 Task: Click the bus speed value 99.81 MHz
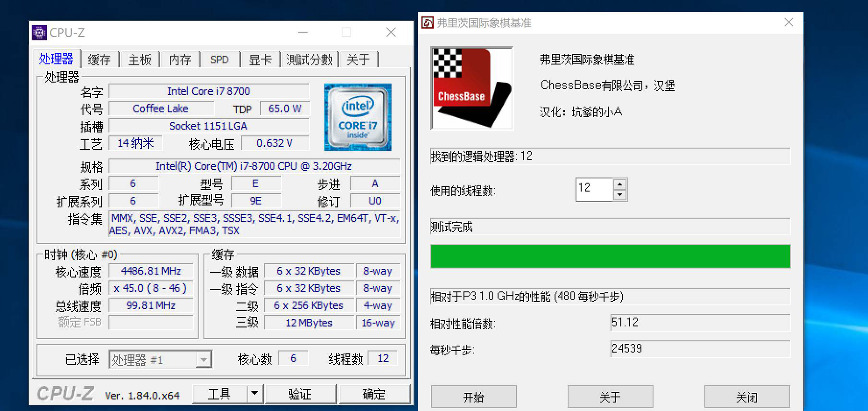pos(151,305)
